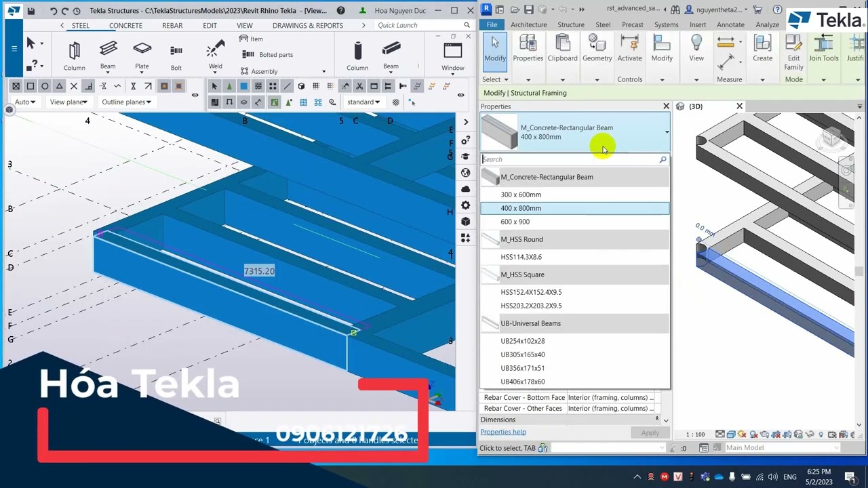The image size is (868, 488).
Task: Click the Revit Clipboard panel icon
Action: pyautogui.click(x=562, y=49)
